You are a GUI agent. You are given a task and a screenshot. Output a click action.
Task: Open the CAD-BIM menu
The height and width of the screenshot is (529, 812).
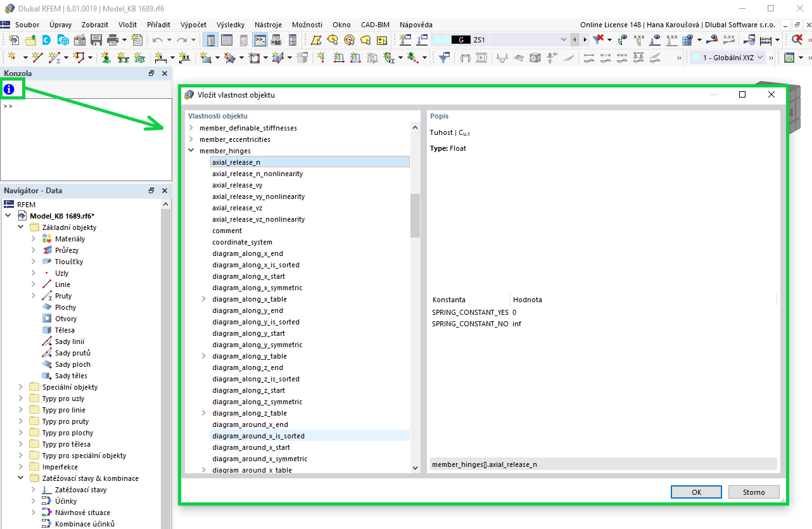pyautogui.click(x=376, y=25)
